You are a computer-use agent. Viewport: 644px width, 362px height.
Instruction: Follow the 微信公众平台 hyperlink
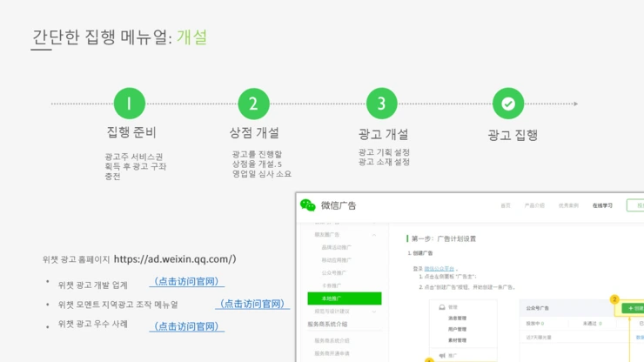[x=439, y=268]
